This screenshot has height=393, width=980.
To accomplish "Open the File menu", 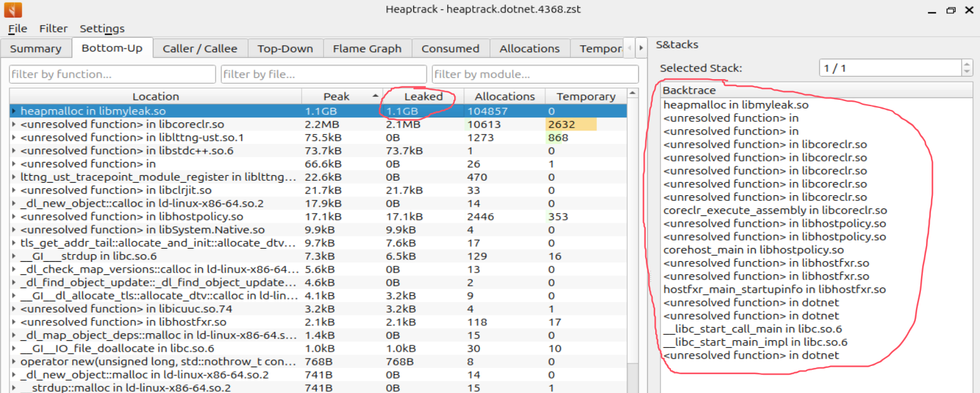I will 17,28.
